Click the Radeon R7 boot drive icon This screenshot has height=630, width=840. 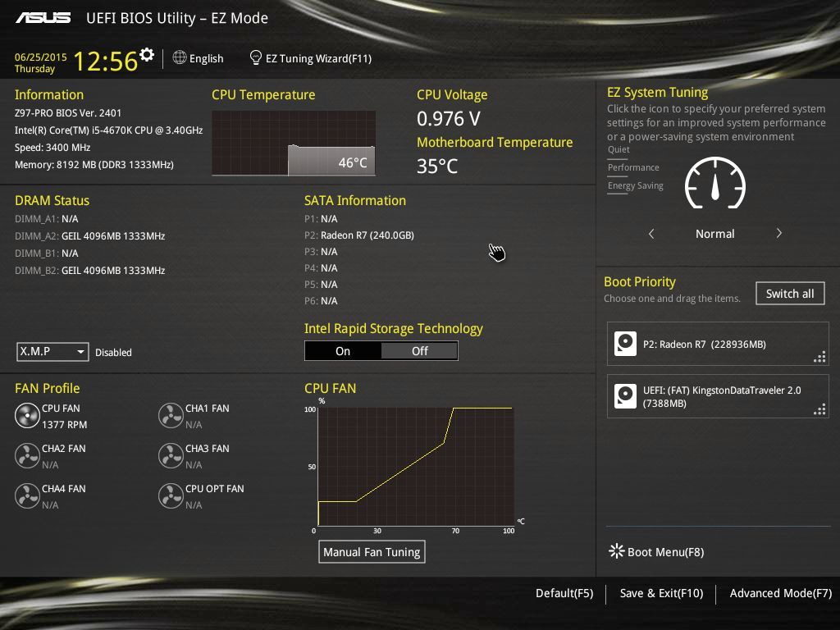625,344
